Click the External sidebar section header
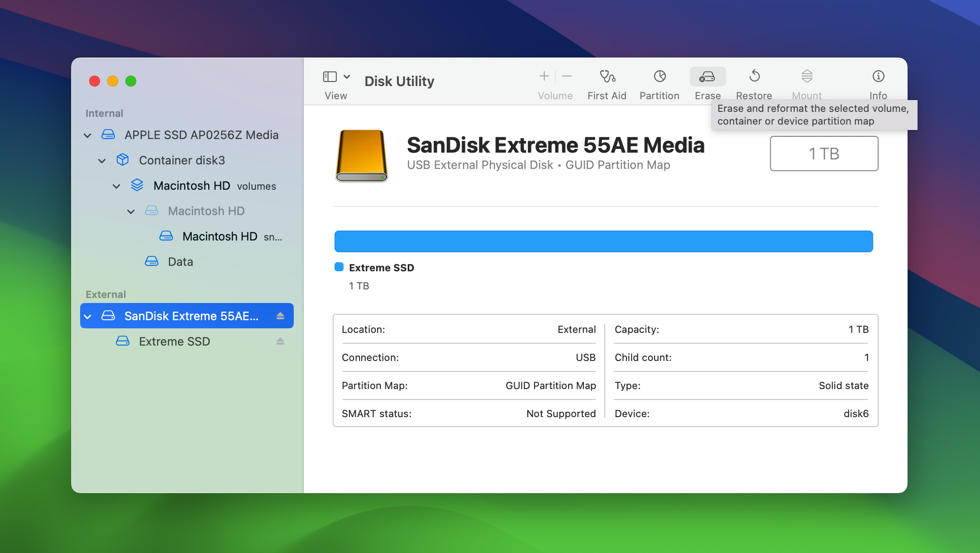The height and width of the screenshot is (553, 980). point(105,294)
